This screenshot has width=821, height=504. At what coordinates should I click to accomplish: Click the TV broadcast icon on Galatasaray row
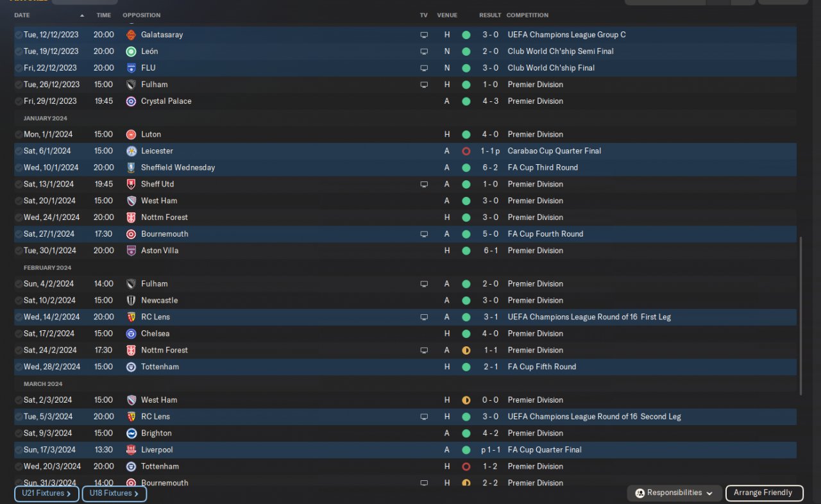click(x=424, y=35)
